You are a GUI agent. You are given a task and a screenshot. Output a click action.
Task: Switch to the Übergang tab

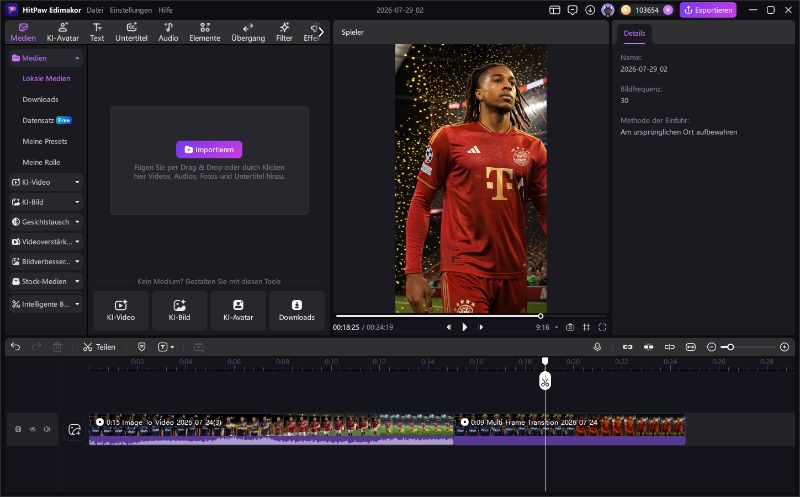click(x=248, y=32)
